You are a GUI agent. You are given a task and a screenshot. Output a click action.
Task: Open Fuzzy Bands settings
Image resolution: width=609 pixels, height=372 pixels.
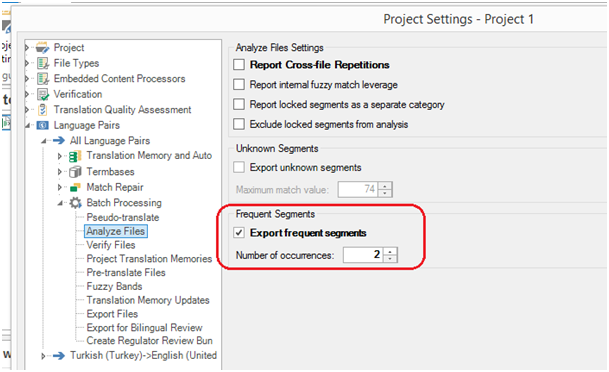(114, 286)
